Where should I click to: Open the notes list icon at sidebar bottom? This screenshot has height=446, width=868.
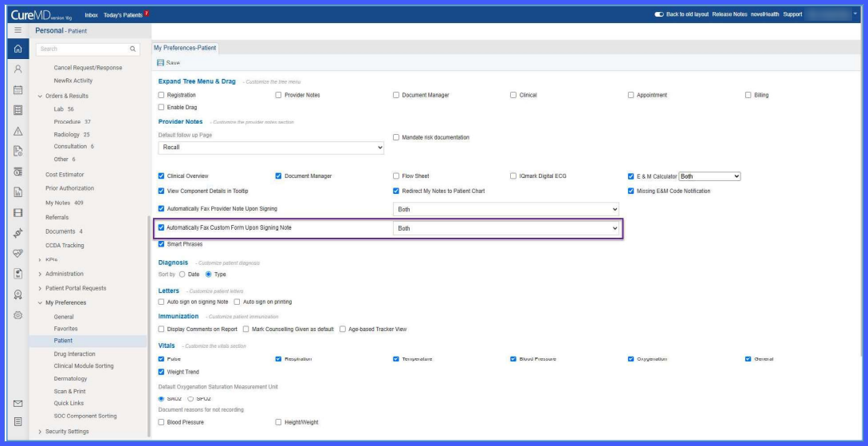[x=18, y=421]
